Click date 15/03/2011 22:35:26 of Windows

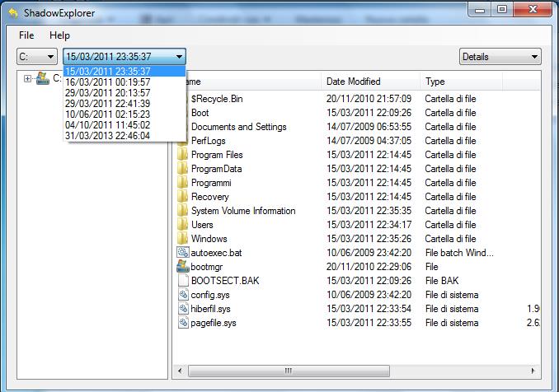click(369, 239)
